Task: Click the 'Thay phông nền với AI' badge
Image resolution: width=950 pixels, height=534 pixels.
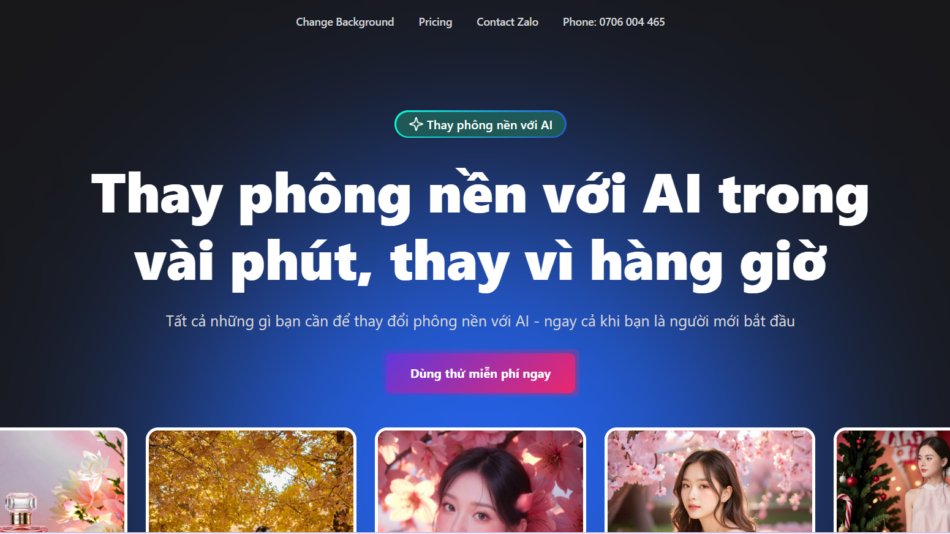Action: pyautogui.click(x=480, y=124)
